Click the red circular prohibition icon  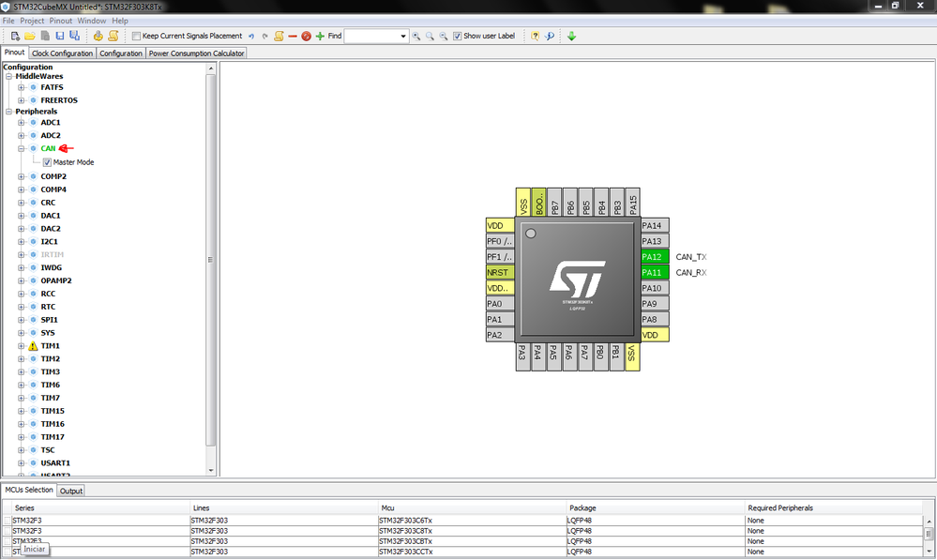click(306, 36)
